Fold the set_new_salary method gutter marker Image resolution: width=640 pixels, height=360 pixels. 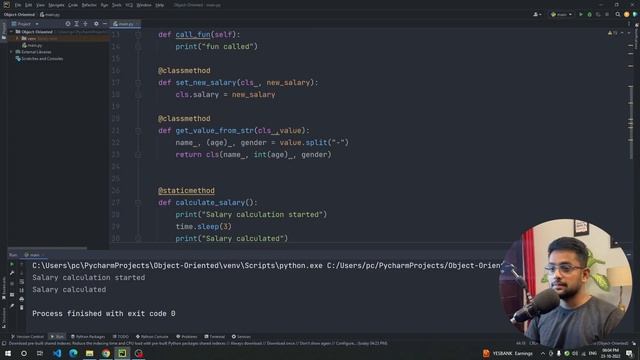click(x=138, y=83)
